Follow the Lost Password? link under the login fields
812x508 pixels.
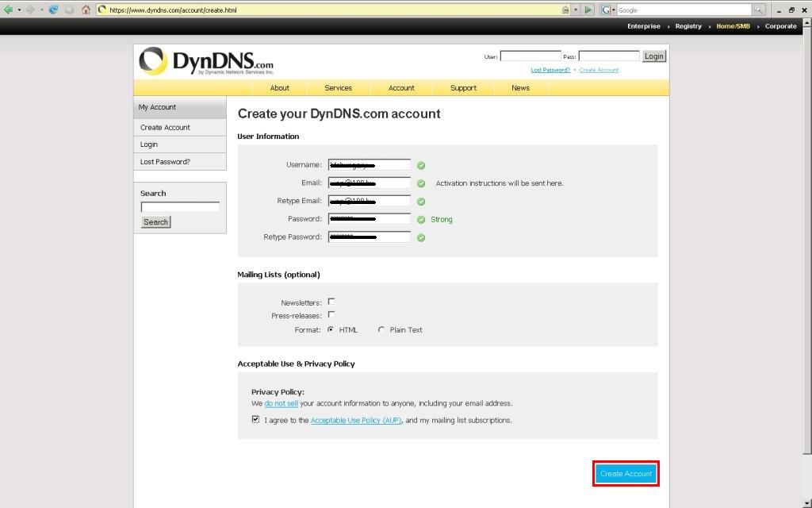coord(550,70)
